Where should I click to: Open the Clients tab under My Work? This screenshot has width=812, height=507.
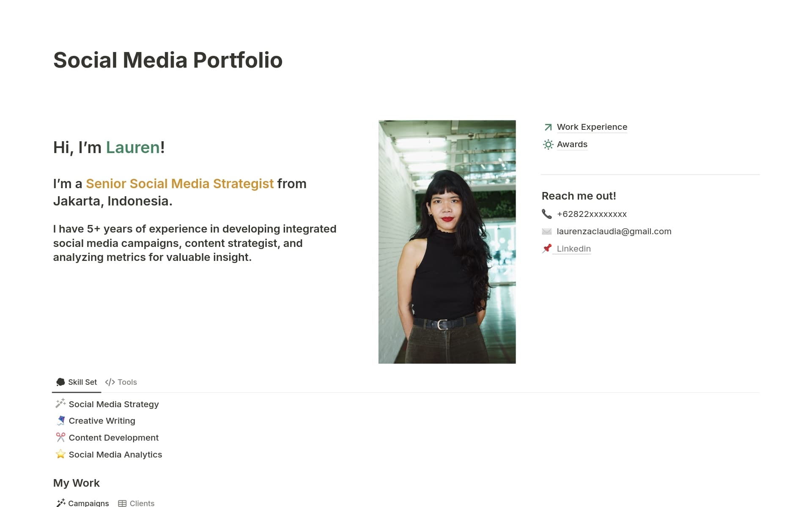coord(142,503)
